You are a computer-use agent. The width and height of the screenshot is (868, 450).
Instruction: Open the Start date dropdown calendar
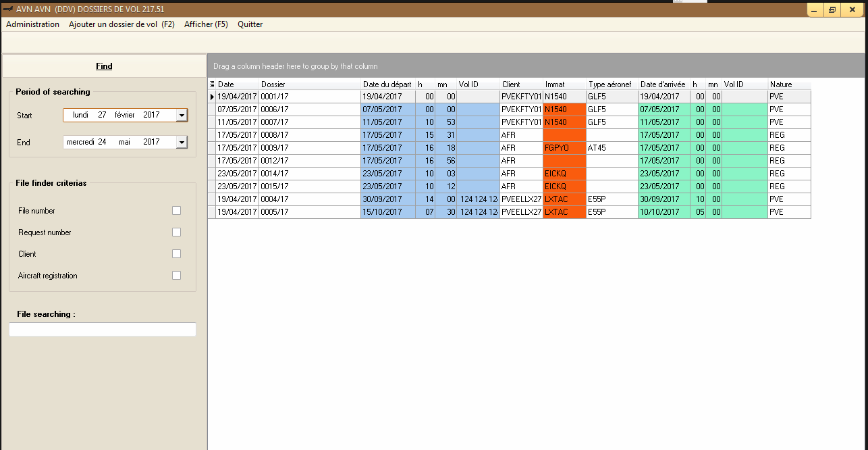181,116
